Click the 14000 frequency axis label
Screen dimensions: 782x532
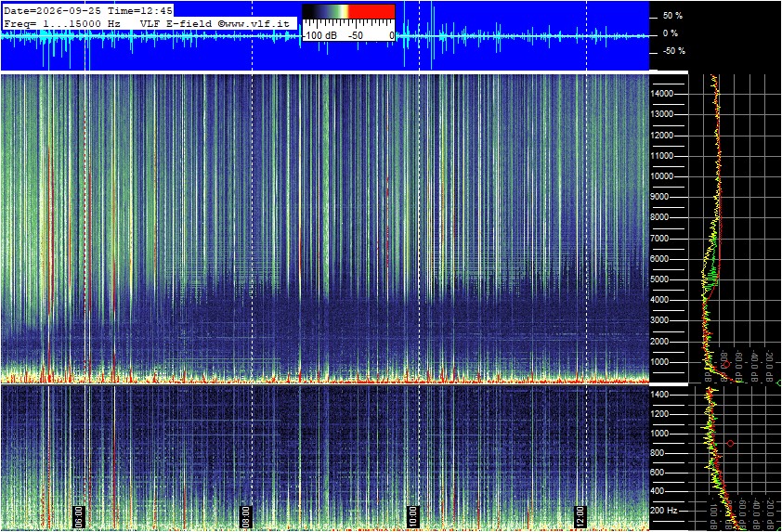[662, 94]
